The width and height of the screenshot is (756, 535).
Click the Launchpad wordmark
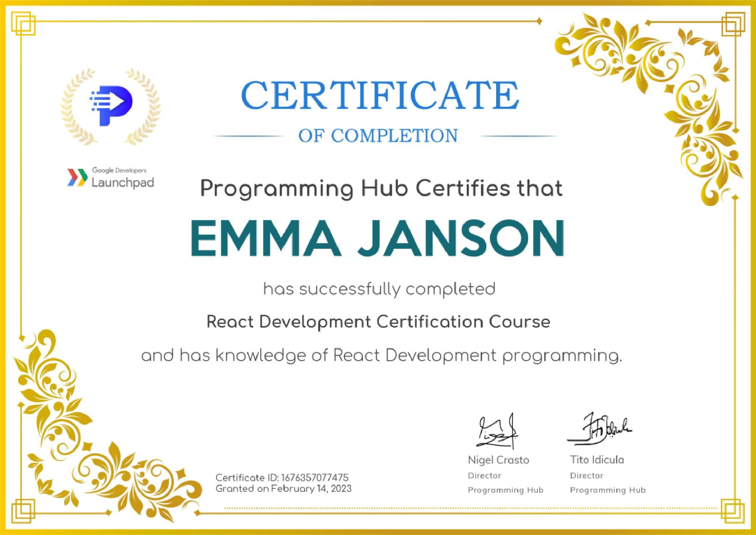click(x=123, y=182)
